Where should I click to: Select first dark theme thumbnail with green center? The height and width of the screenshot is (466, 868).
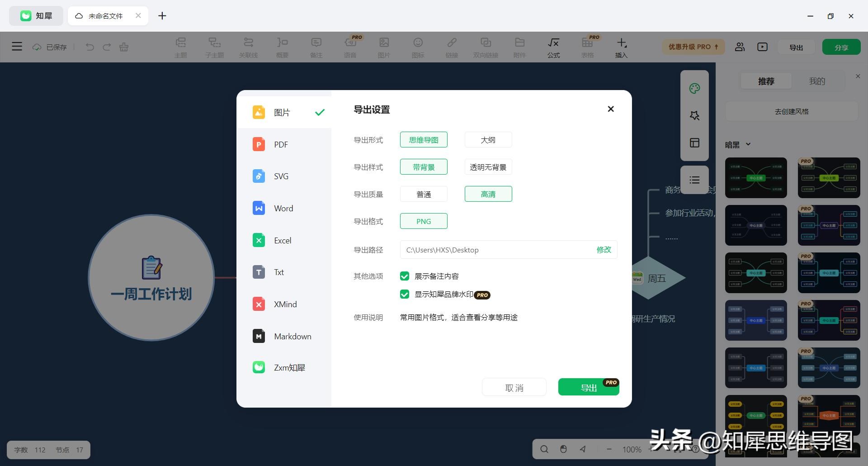point(756,178)
